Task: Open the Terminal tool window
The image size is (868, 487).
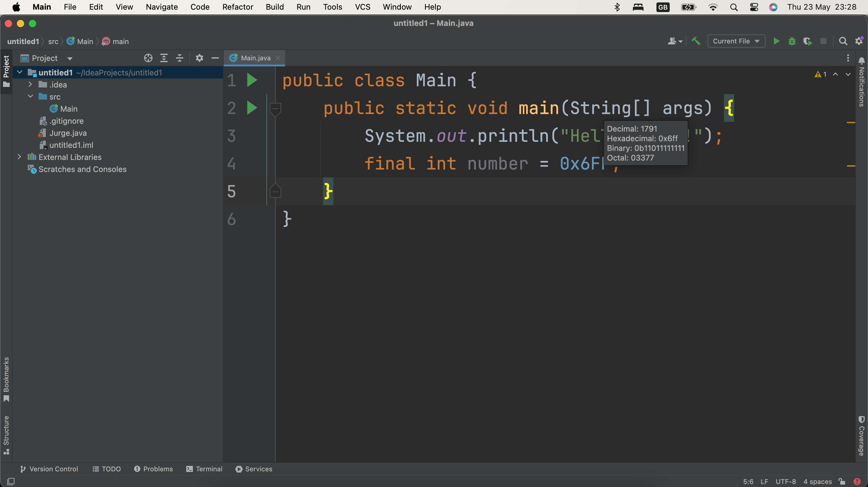Action: coord(204,469)
